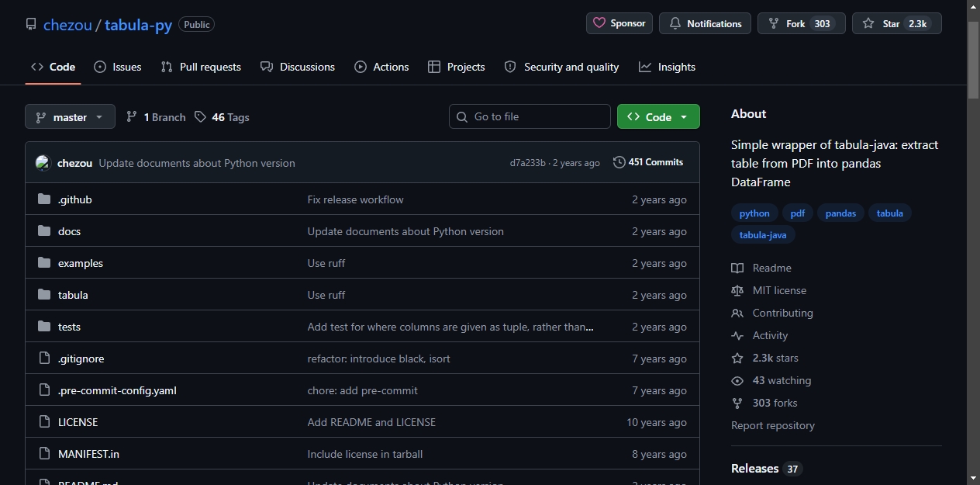Open the tabula-py repository link
Viewport: 980px width, 485px height.
tap(138, 25)
